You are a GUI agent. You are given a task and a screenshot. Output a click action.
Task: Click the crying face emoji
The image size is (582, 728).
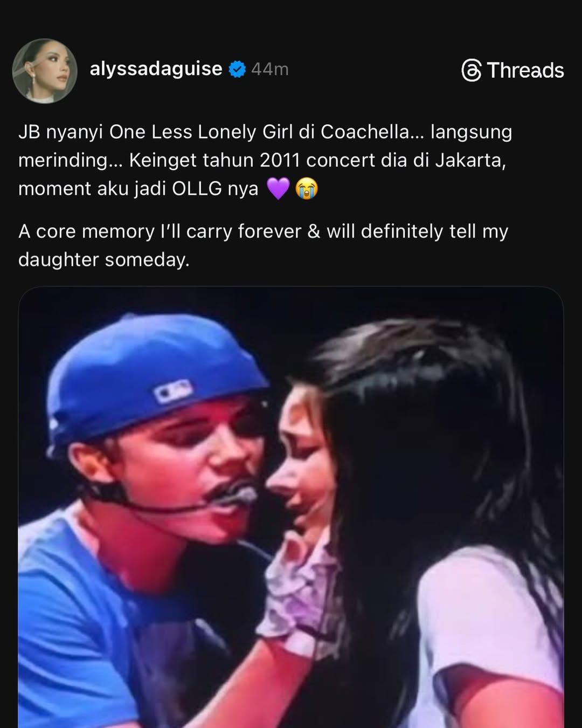click(x=307, y=189)
